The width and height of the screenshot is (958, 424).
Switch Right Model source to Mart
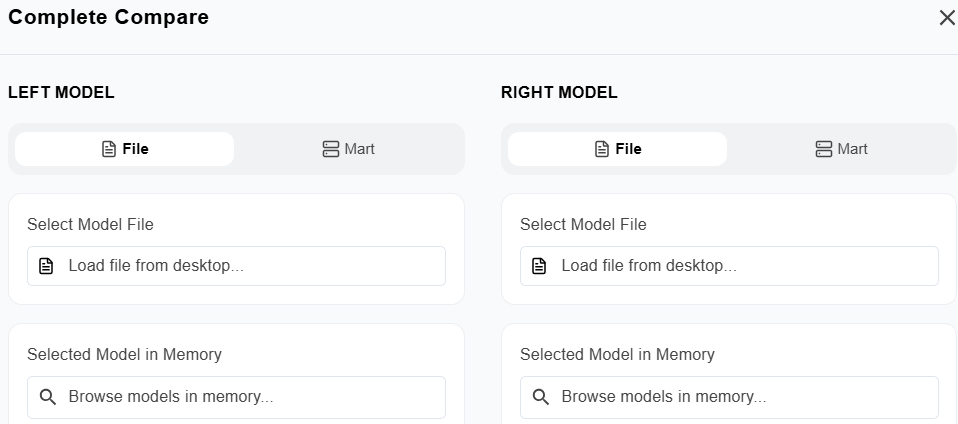click(x=841, y=149)
